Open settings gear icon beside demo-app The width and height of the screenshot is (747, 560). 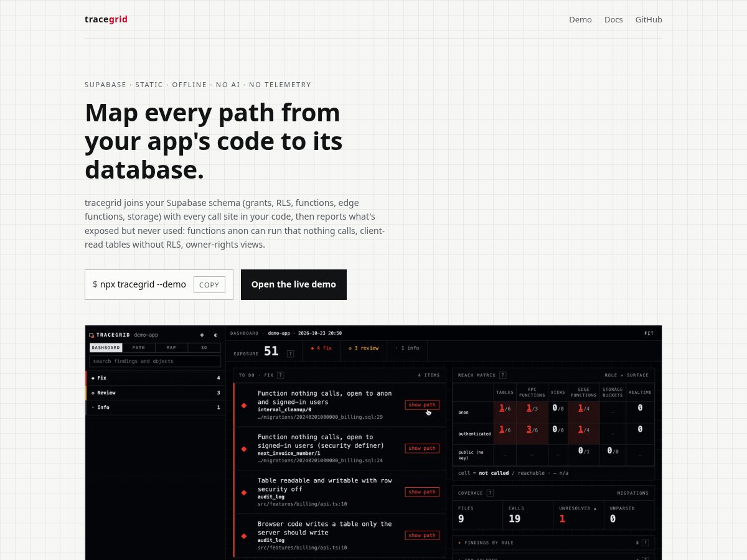pos(202,335)
